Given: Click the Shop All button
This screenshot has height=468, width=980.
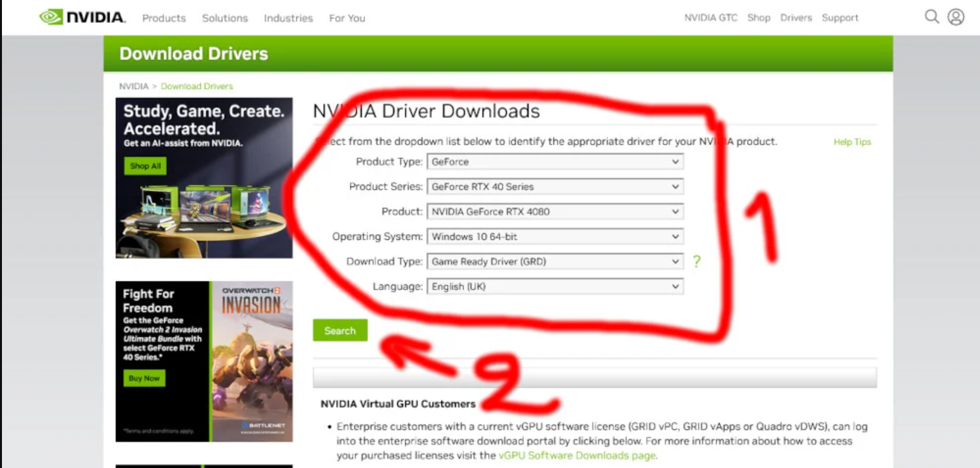Looking at the screenshot, I should (145, 166).
